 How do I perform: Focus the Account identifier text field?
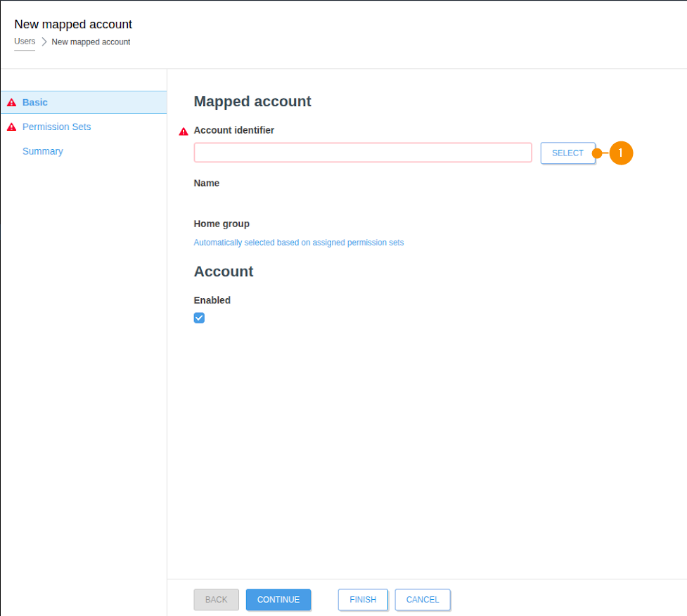(x=362, y=153)
